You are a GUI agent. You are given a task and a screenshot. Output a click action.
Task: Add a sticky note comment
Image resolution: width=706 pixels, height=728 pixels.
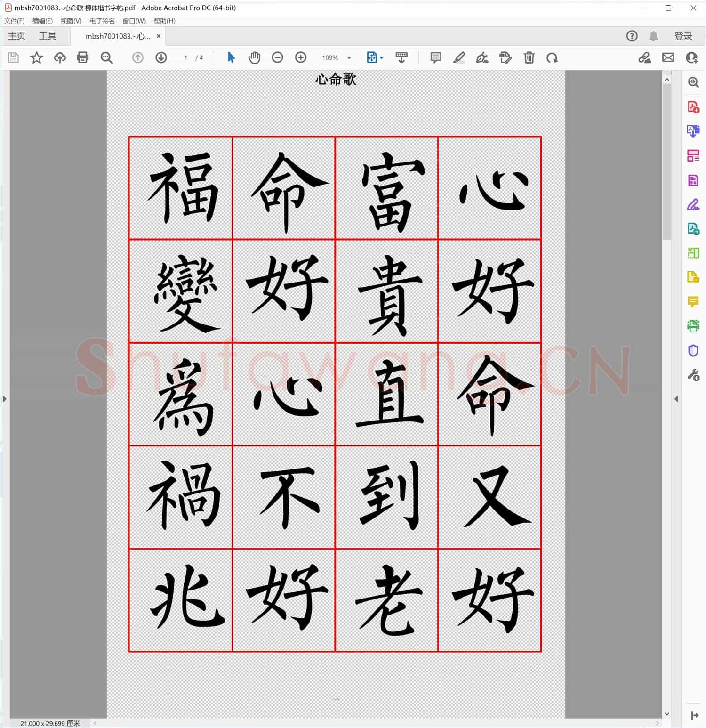tap(435, 57)
